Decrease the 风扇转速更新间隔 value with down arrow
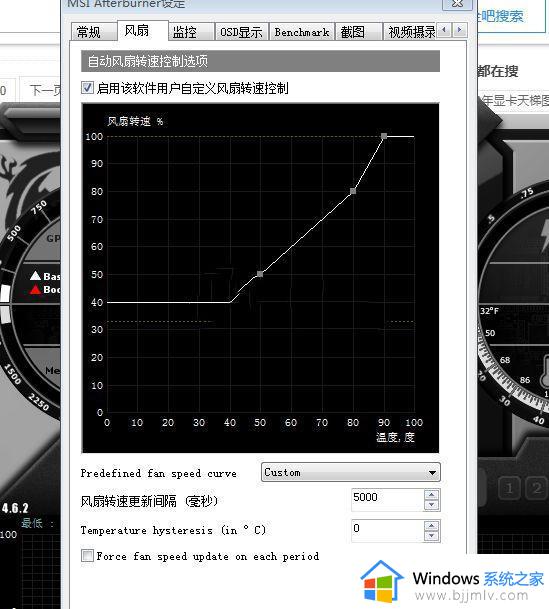Image resolution: width=549 pixels, height=609 pixels. (x=432, y=505)
